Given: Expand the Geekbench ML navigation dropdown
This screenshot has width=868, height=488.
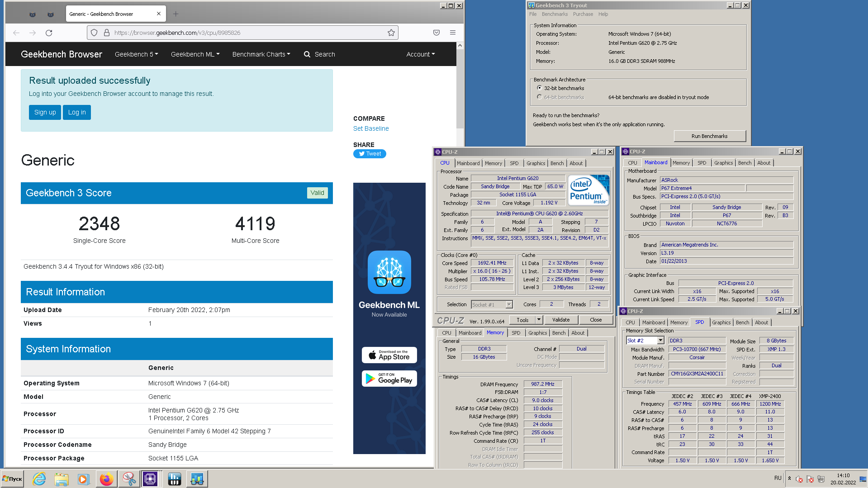Looking at the screenshot, I should tap(195, 54).
